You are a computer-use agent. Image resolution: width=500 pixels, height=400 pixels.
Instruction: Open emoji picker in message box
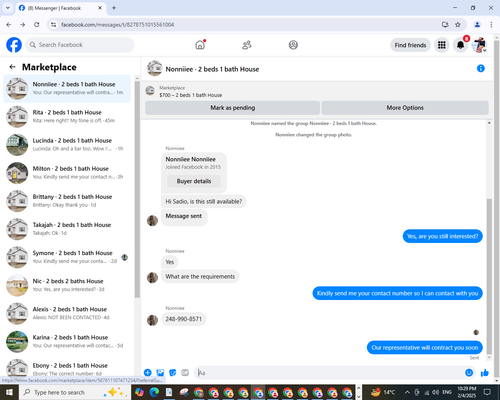point(469,373)
